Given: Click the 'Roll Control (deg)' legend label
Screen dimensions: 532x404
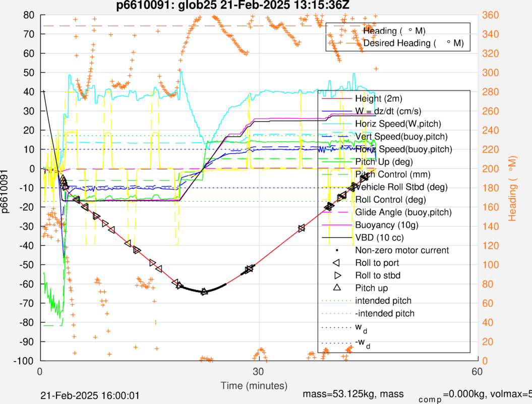Looking at the screenshot, I should point(390,200).
